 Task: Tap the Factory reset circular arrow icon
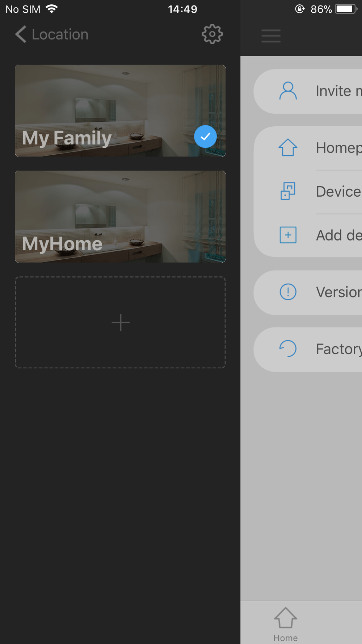click(x=288, y=349)
